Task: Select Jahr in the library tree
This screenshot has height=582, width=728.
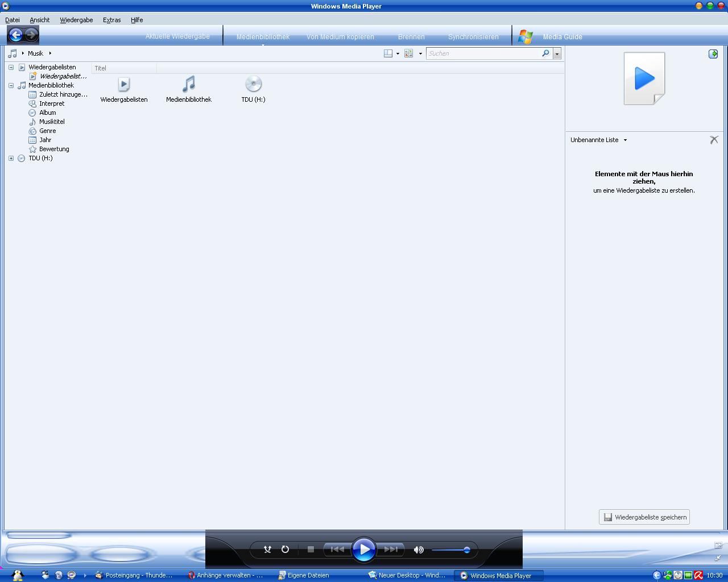Action: [45, 140]
